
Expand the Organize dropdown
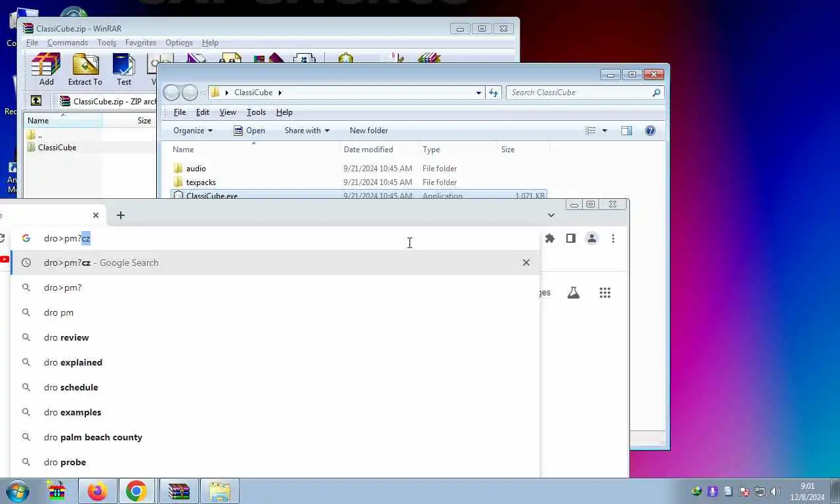tap(193, 131)
